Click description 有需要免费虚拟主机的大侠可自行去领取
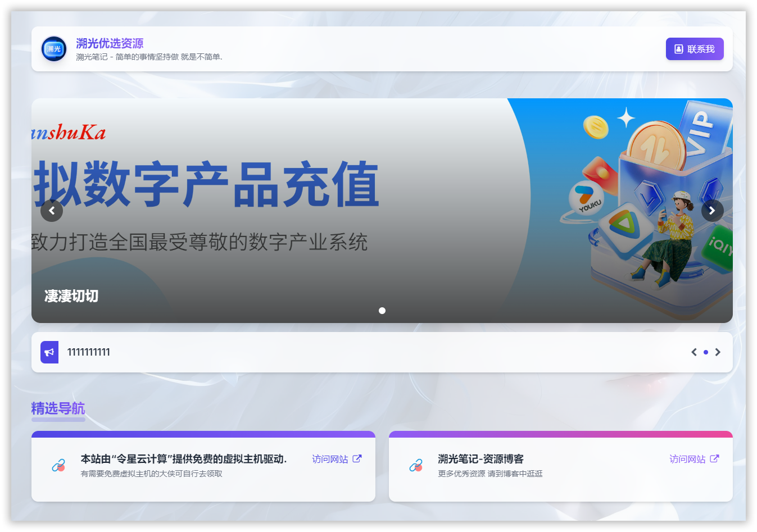This screenshot has height=532, width=757. click(152, 474)
